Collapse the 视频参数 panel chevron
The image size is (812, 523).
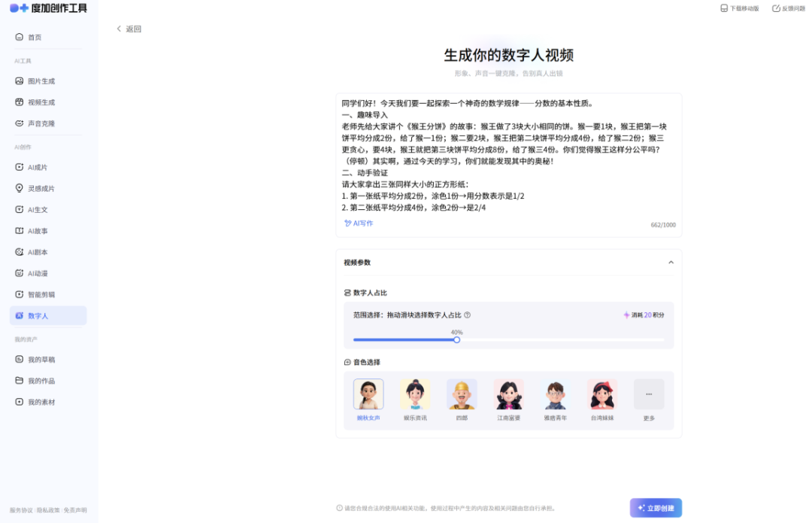(671, 263)
